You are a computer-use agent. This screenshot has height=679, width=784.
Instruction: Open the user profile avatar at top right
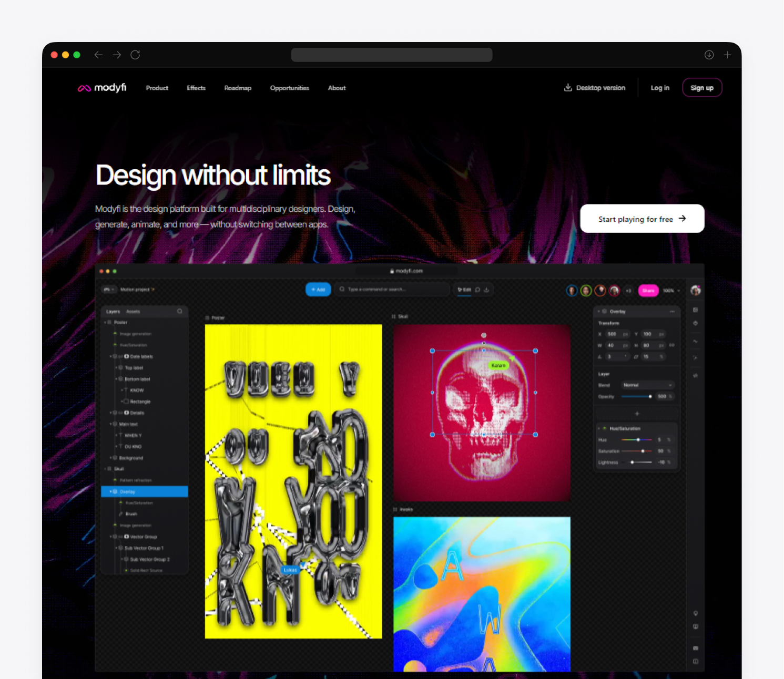click(696, 291)
